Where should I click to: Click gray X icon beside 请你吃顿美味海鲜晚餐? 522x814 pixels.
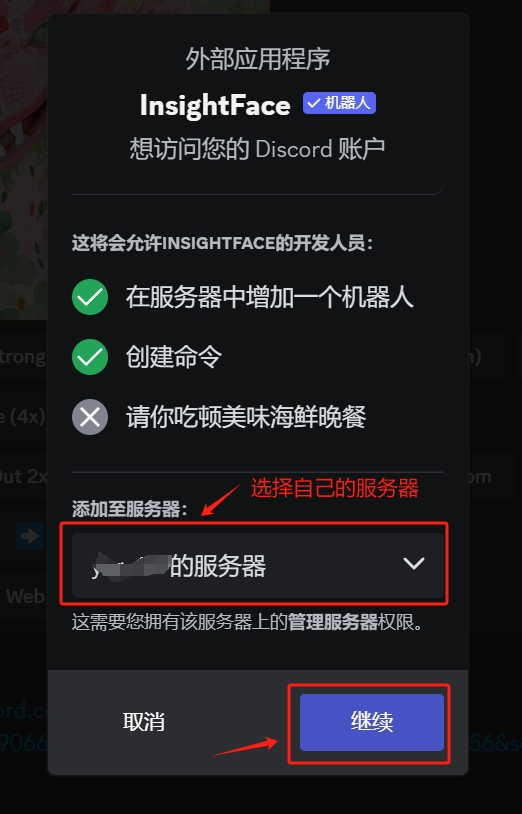pyautogui.click(x=90, y=416)
